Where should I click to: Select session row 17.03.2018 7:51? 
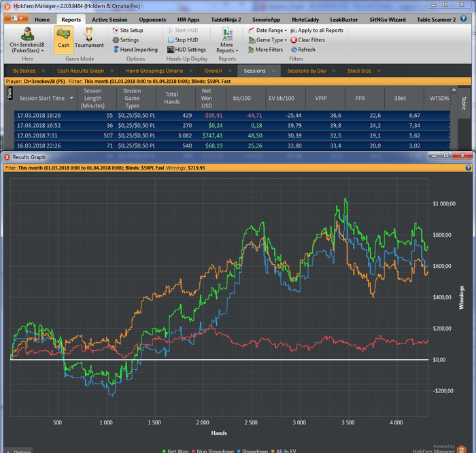(x=232, y=135)
